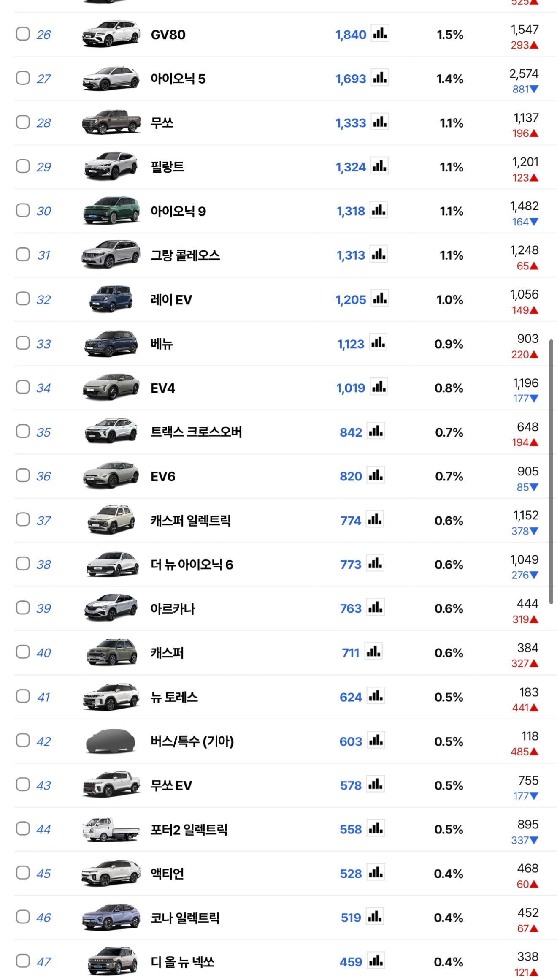Screen dimensions: 557x980
Task: Open the chart icon for 코나 일렉트릭
Action: pos(375,917)
